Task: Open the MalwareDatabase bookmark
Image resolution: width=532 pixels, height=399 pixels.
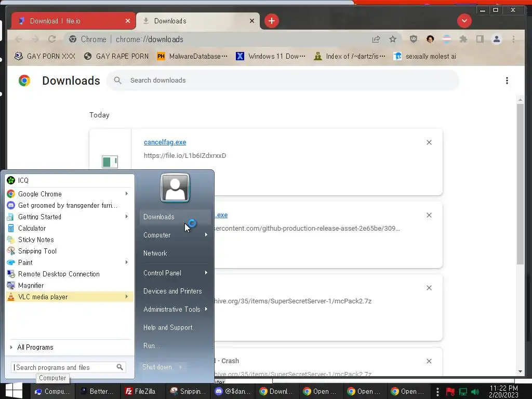Action: pyautogui.click(x=192, y=56)
